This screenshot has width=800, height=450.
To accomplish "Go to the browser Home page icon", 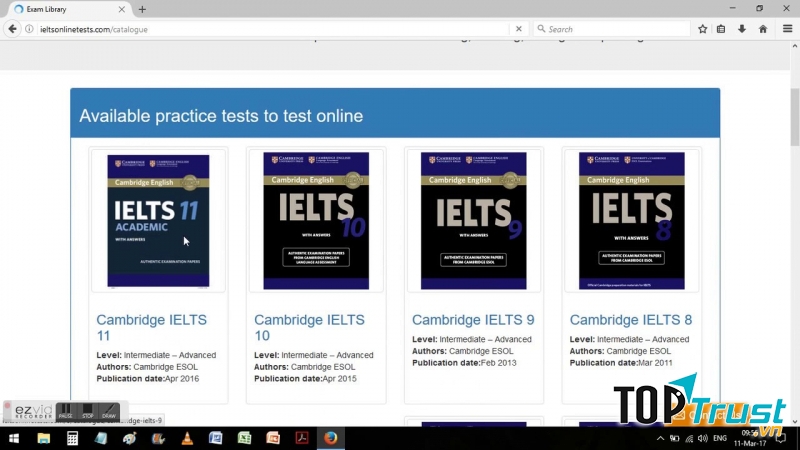I will coord(763,29).
